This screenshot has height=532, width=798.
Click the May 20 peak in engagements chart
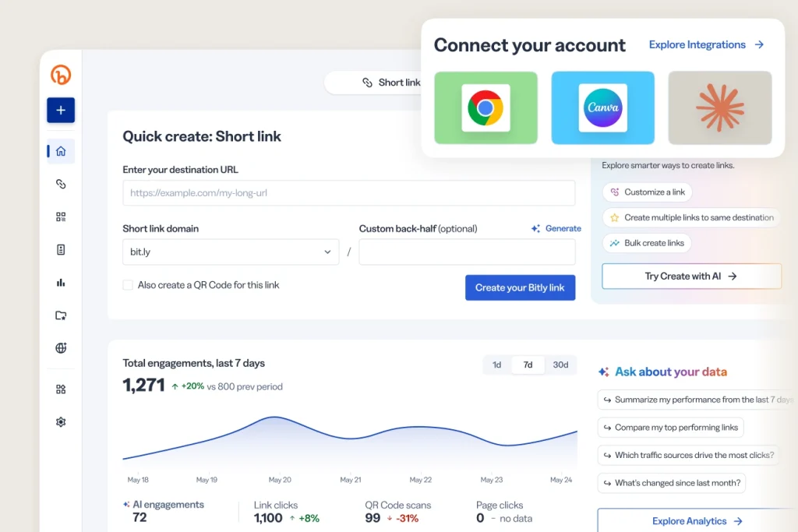coord(274,417)
